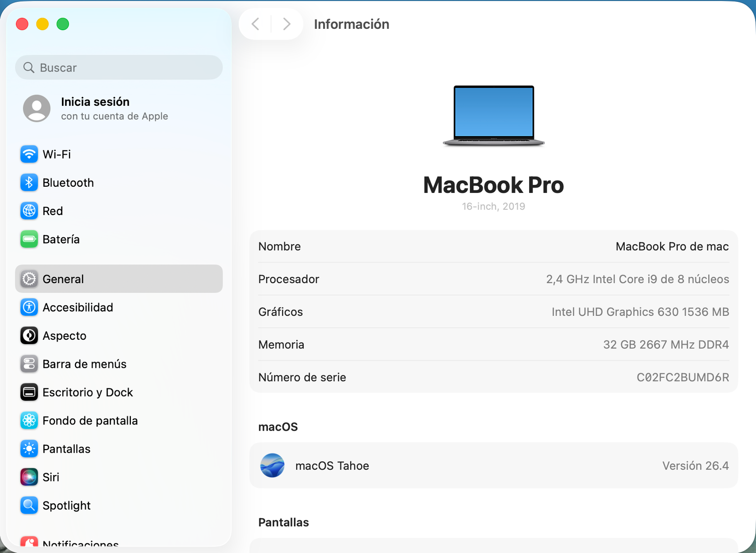This screenshot has width=756, height=553.
Task: Select the green Batería icon
Action: 29,239
